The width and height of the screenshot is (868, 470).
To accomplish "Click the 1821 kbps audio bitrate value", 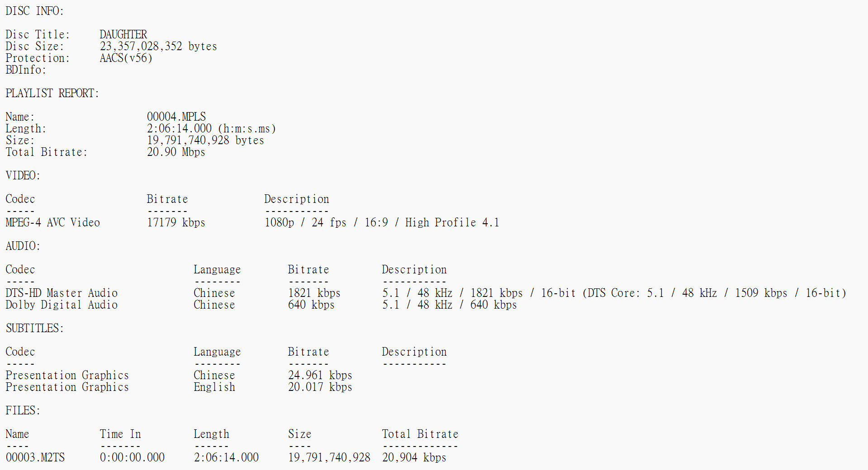I will [x=314, y=293].
